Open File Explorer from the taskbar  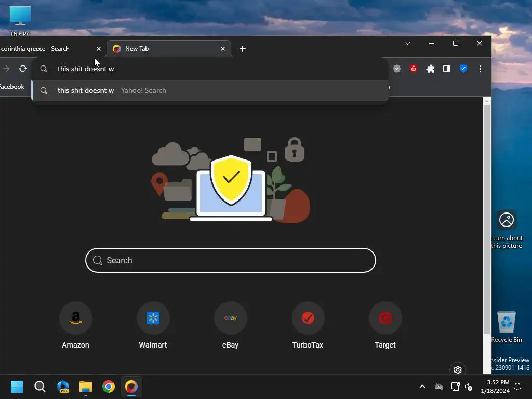pyautogui.click(x=86, y=387)
